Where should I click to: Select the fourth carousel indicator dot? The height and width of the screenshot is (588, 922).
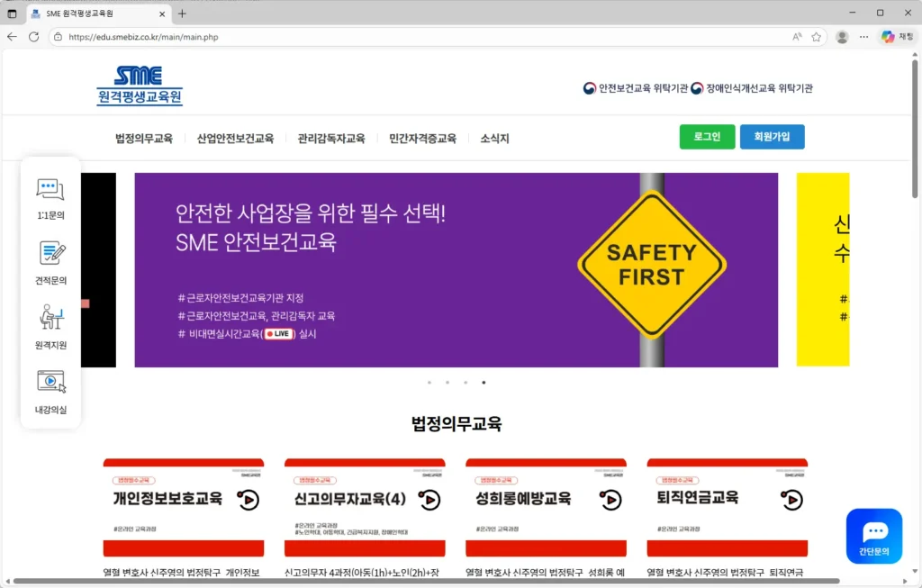[484, 382]
